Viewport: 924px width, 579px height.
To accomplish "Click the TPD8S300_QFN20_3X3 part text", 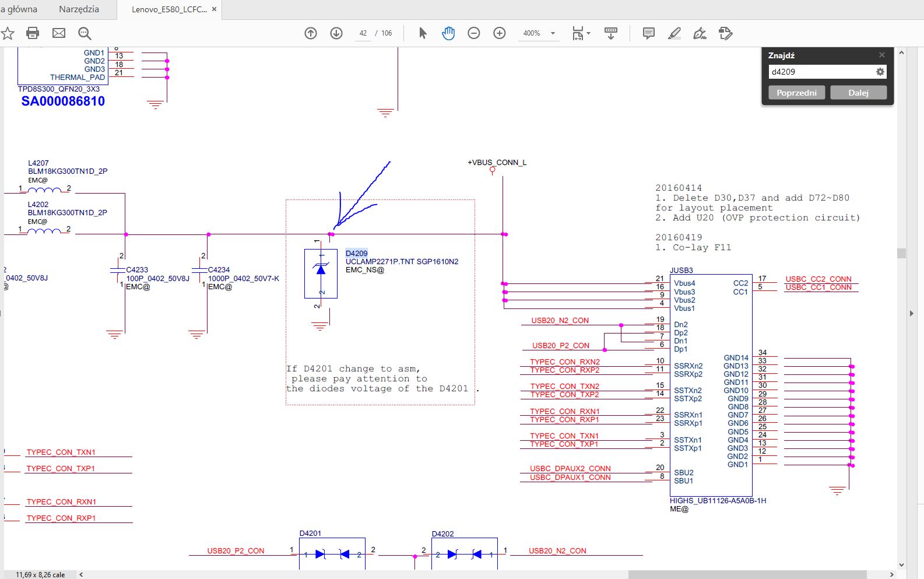I will 58,89.
